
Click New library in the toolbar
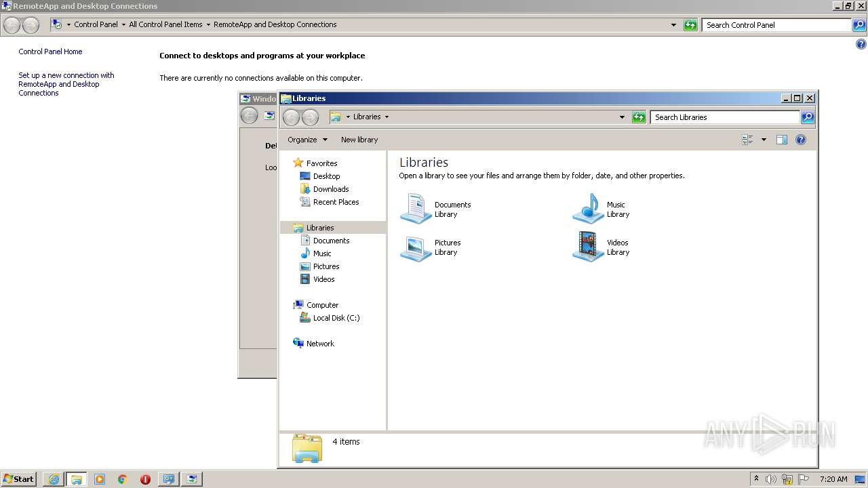tap(359, 140)
